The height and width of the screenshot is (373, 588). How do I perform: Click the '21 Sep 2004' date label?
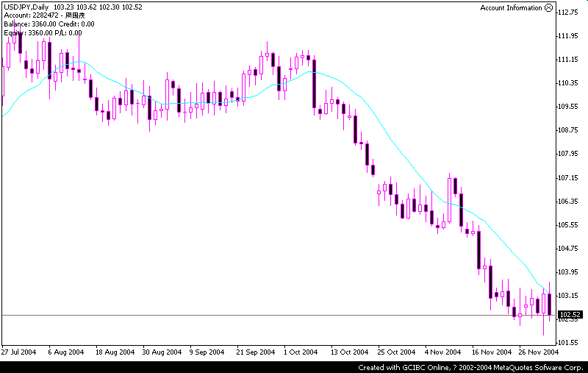pos(256,352)
